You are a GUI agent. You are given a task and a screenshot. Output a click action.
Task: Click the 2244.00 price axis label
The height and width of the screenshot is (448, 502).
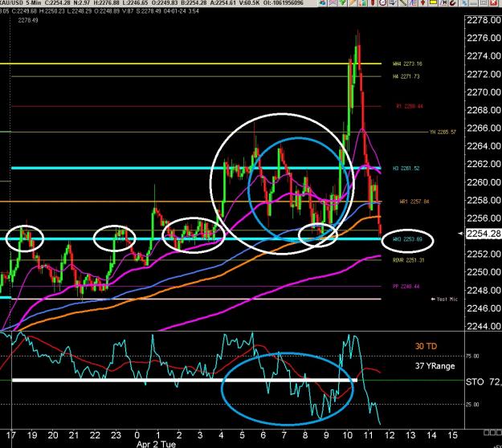point(484,326)
